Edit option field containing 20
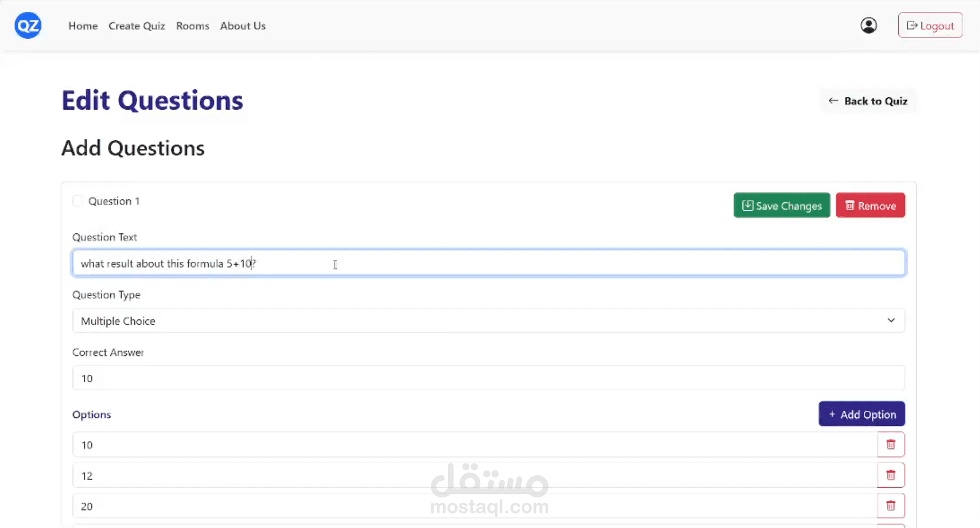Image resolution: width=980 pixels, height=528 pixels. (x=475, y=506)
